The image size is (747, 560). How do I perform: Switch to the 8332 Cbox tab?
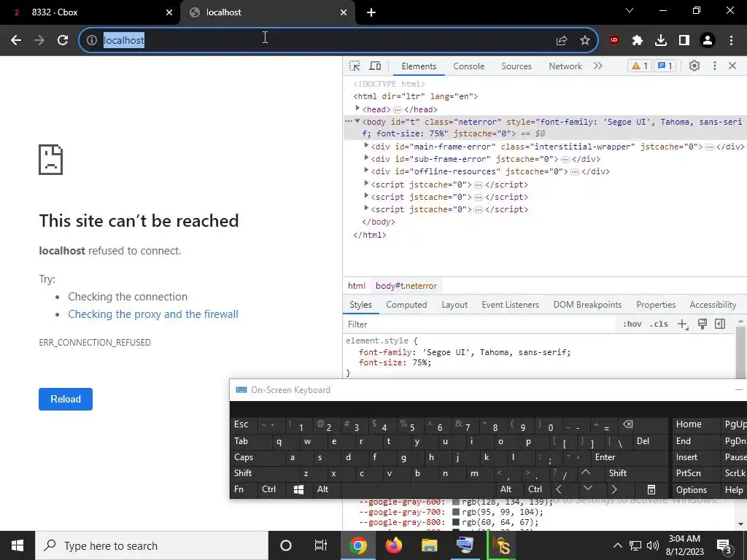90,12
